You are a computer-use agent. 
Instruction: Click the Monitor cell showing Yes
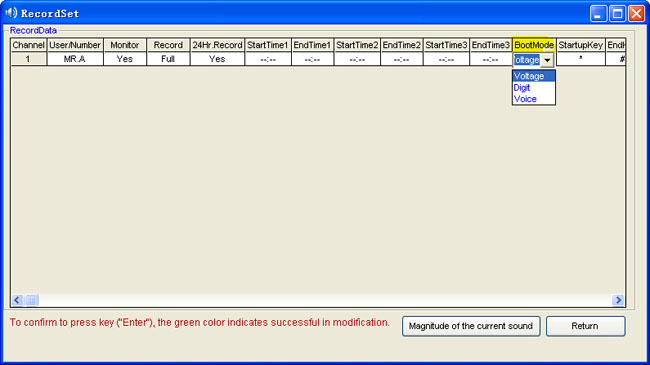125,59
